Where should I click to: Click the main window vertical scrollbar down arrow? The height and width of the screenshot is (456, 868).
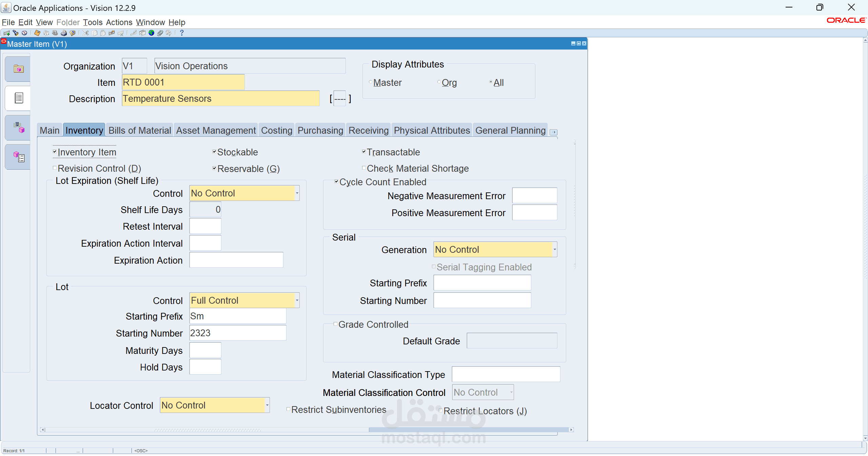(x=865, y=438)
